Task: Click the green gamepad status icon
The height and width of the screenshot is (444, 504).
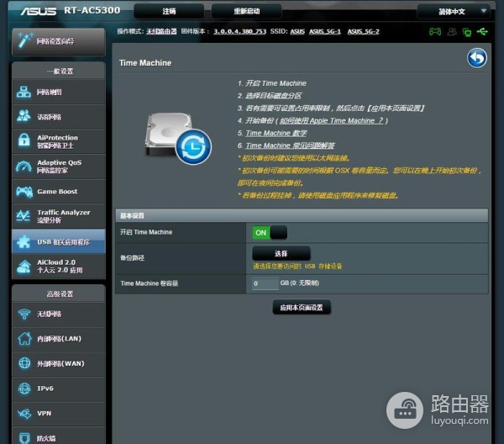Action: tap(435, 31)
